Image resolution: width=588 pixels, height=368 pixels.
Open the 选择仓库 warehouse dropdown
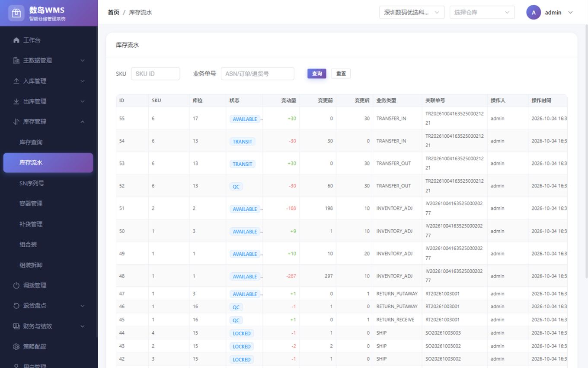(x=482, y=13)
